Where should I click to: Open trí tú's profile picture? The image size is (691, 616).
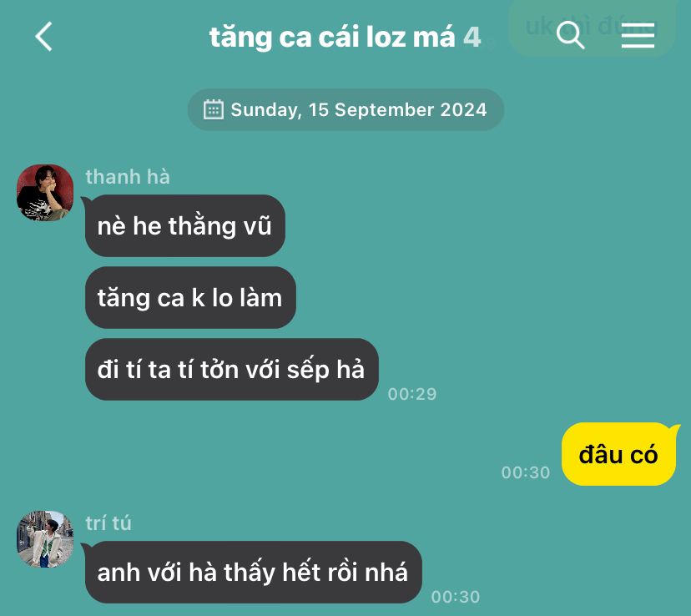pos(45,539)
